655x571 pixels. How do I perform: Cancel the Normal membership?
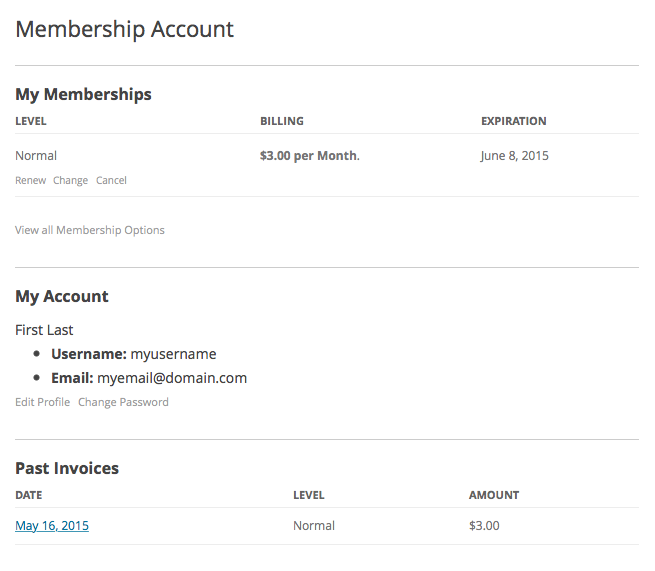pyautogui.click(x=111, y=181)
